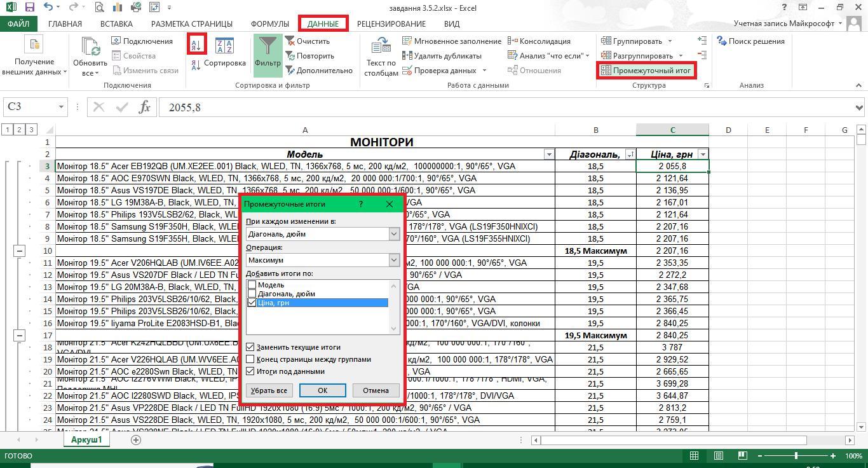Screen dimensions: 868x468
Task: Select the Аркуш1 sheet tab
Action: point(86,439)
